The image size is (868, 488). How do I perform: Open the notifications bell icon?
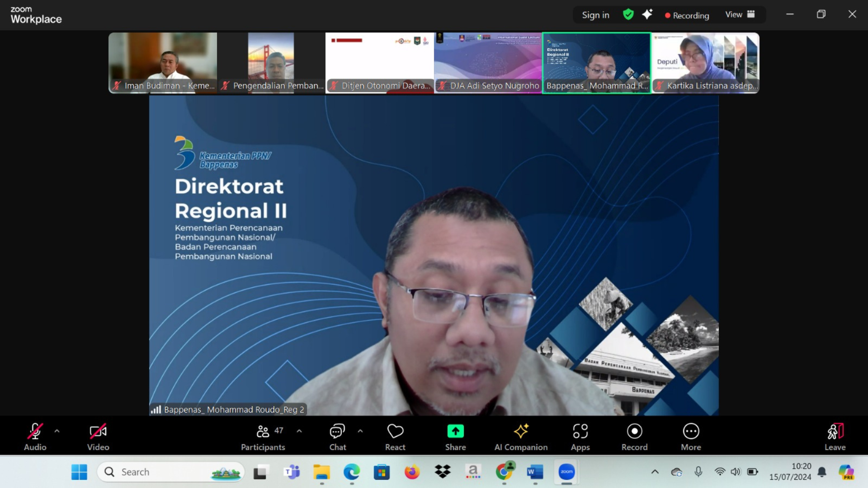point(822,472)
